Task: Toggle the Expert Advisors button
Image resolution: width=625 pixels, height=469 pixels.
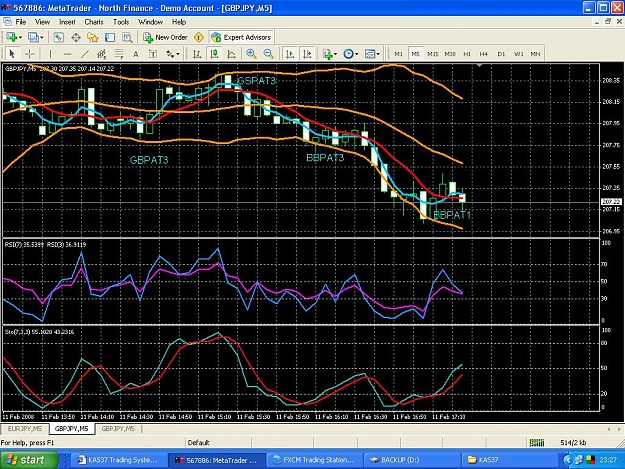Action: [x=241, y=37]
